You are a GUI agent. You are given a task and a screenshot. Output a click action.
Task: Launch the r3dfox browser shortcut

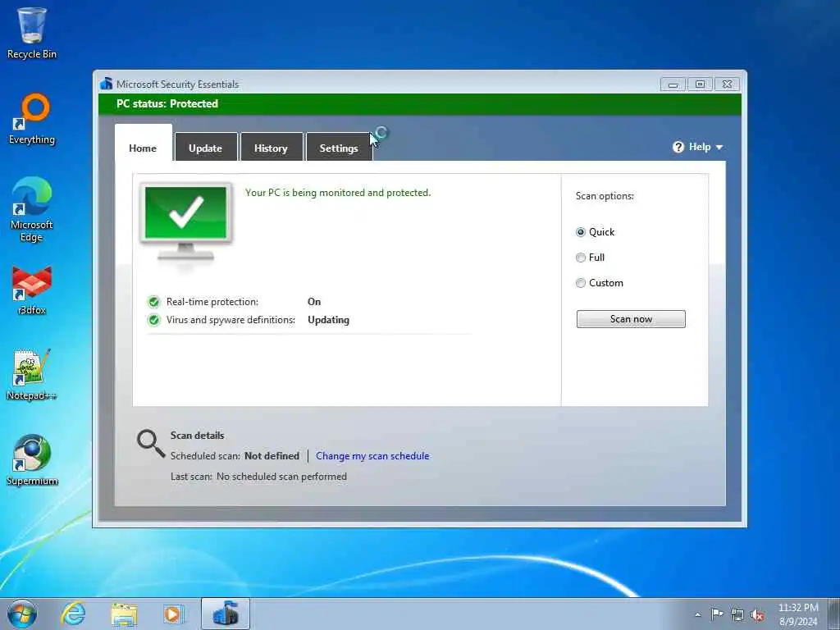tap(32, 290)
